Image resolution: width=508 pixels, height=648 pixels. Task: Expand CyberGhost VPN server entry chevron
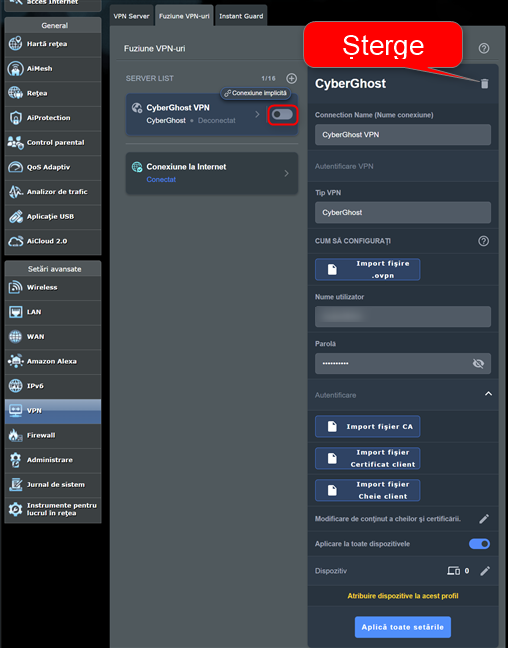click(257, 114)
